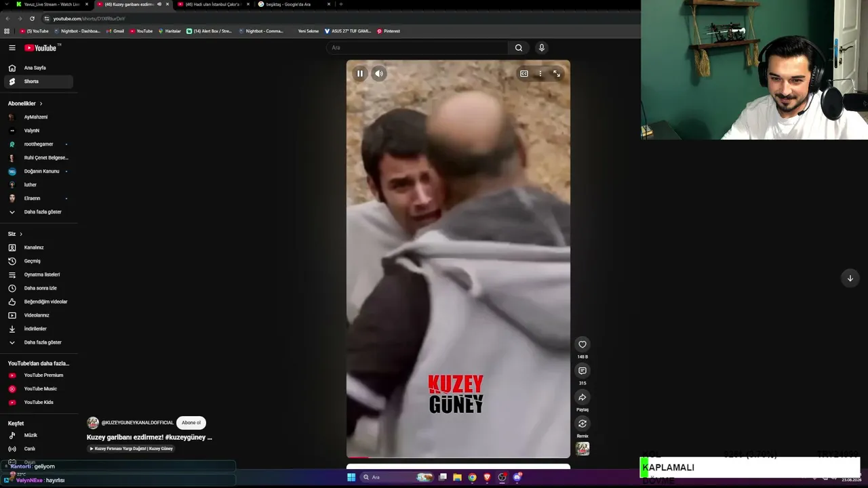Enter fullscreen on the Short player
The image size is (868, 488).
click(x=557, y=73)
